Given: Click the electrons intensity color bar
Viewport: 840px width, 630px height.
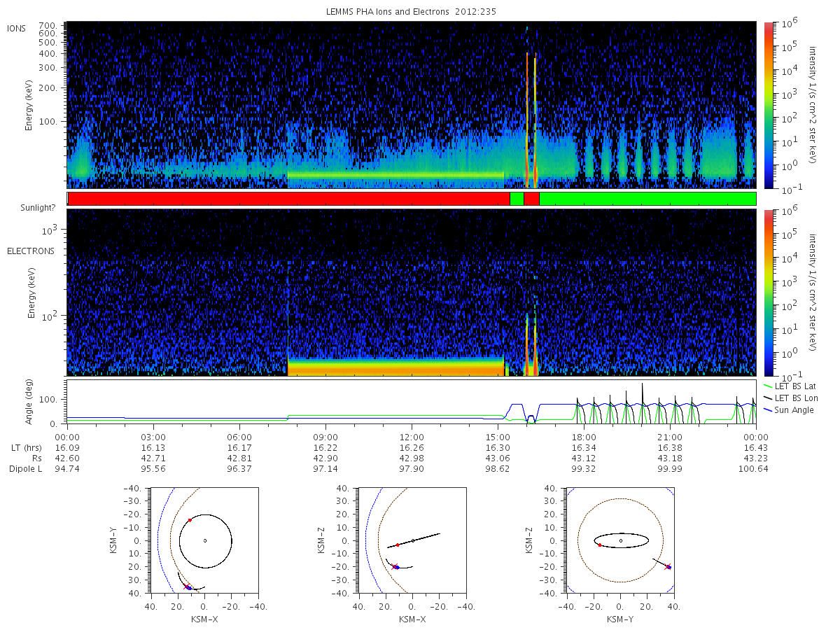Looking at the screenshot, I should (x=769, y=293).
